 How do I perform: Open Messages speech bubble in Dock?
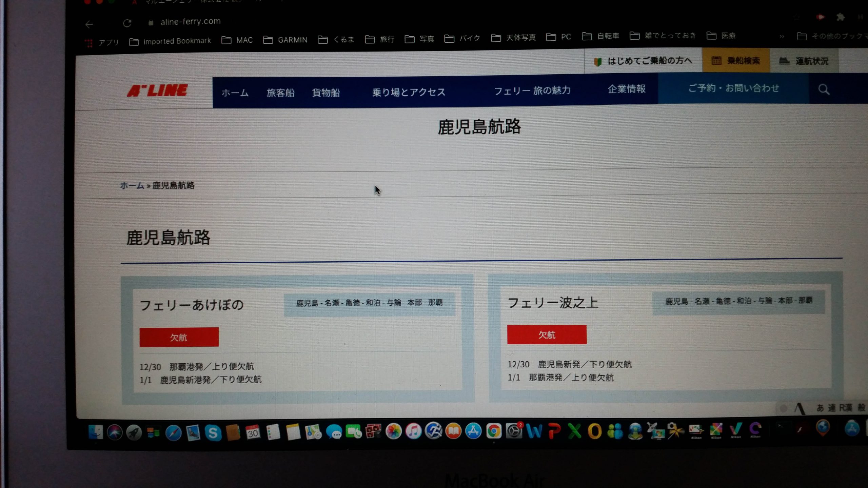[334, 432]
